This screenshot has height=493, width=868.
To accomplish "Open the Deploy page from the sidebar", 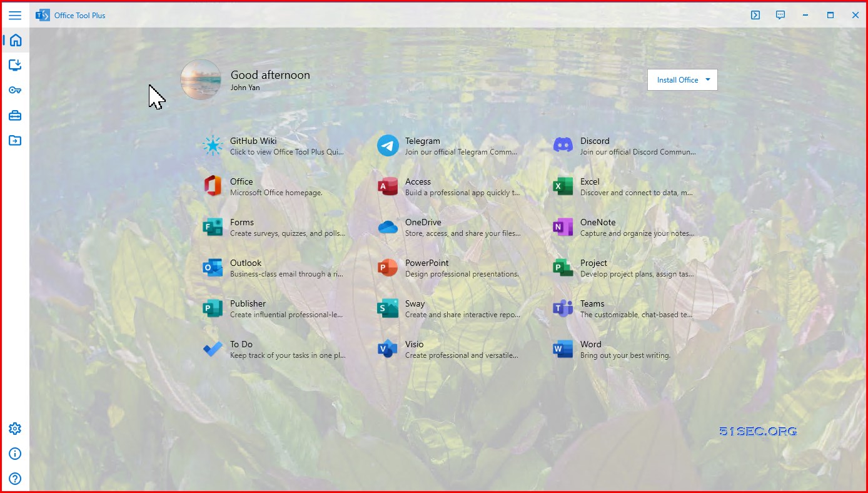I will [15, 65].
